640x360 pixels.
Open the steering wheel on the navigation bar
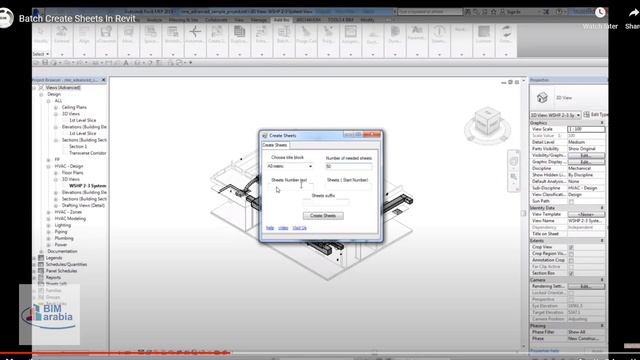tap(514, 162)
